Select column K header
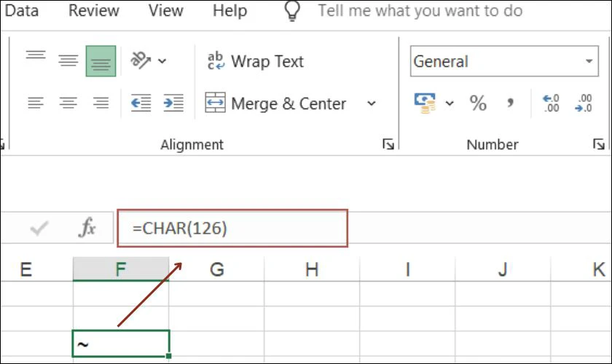The height and width of the screenshot is (364, 612). tap(581, 269)
